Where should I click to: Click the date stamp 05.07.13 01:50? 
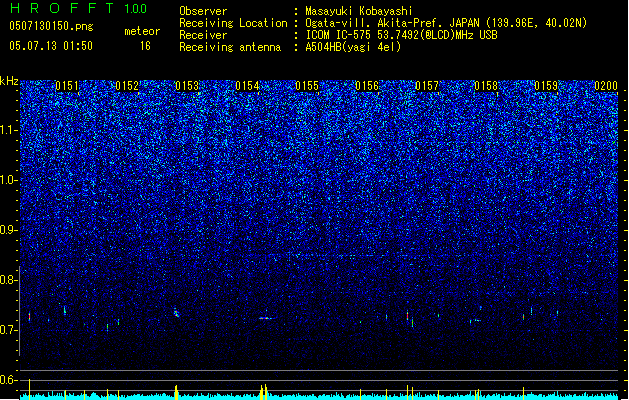coord(51,46)
